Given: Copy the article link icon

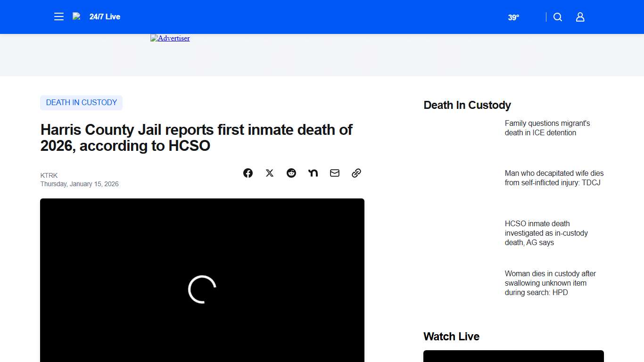Looking at the screenshot, I should coord(356,173).
